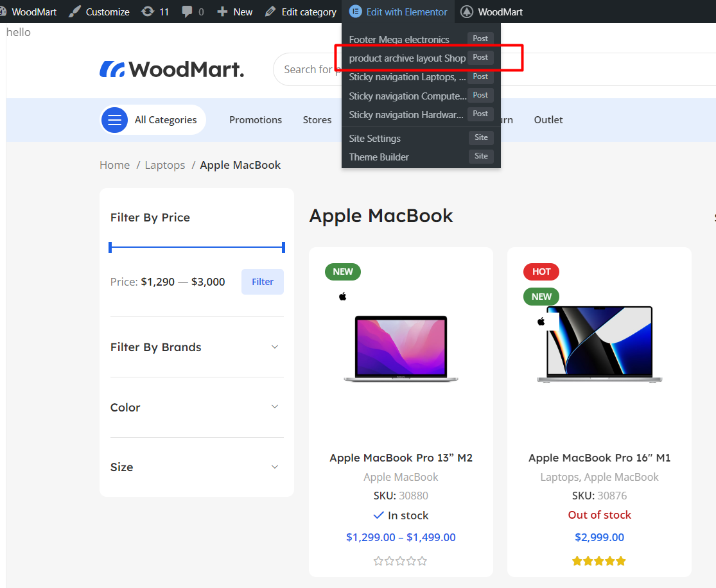The height and width of the screenshot is (588, 716).
Task: Click Apple brand icon on MacBook Pro 16 card
Action: tap(541, 322)
